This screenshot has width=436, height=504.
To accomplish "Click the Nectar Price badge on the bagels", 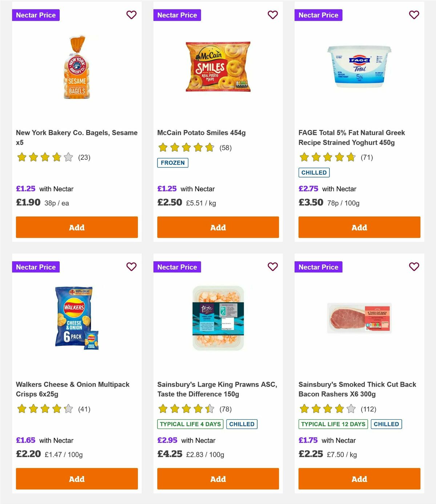I will 36,15.
